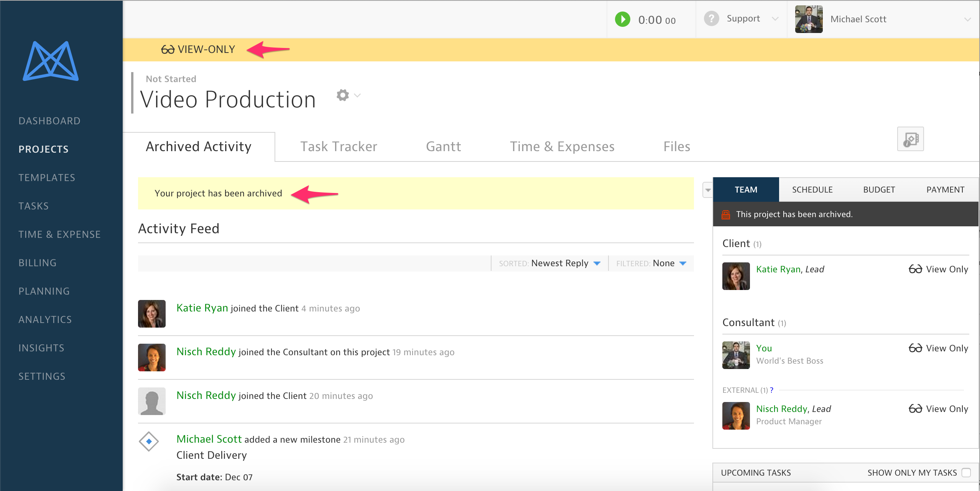Image resolution: width=980 pixels, height=491 pixels.
Task: Click the milestone diamond icon
Action: [149, 441]
